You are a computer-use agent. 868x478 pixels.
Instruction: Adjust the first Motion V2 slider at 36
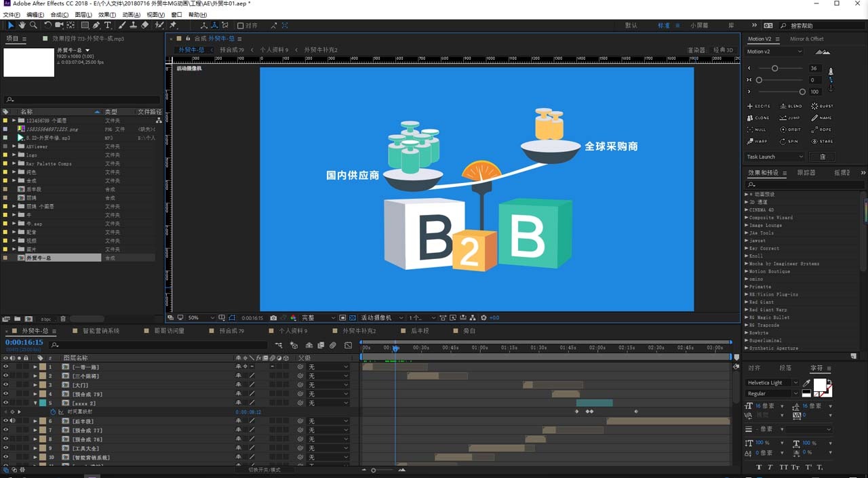[774, 68]
